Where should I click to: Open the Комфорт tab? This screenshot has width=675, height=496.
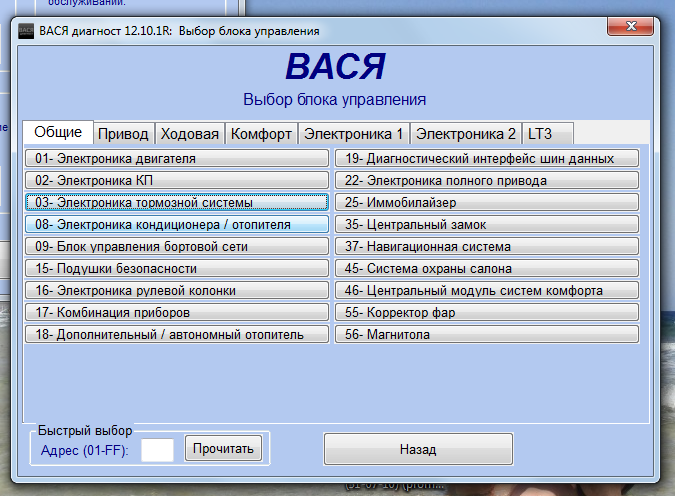click(261, 134)
